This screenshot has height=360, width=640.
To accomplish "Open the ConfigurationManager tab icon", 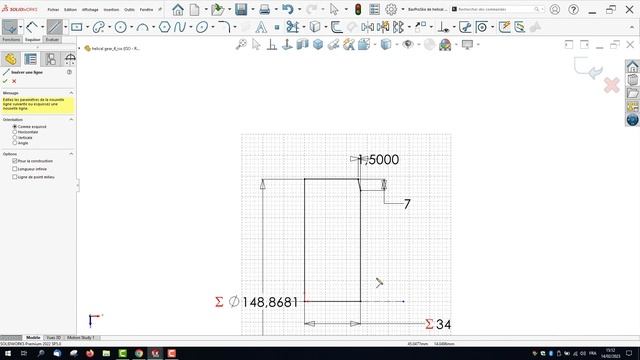I will coord(51,59).
